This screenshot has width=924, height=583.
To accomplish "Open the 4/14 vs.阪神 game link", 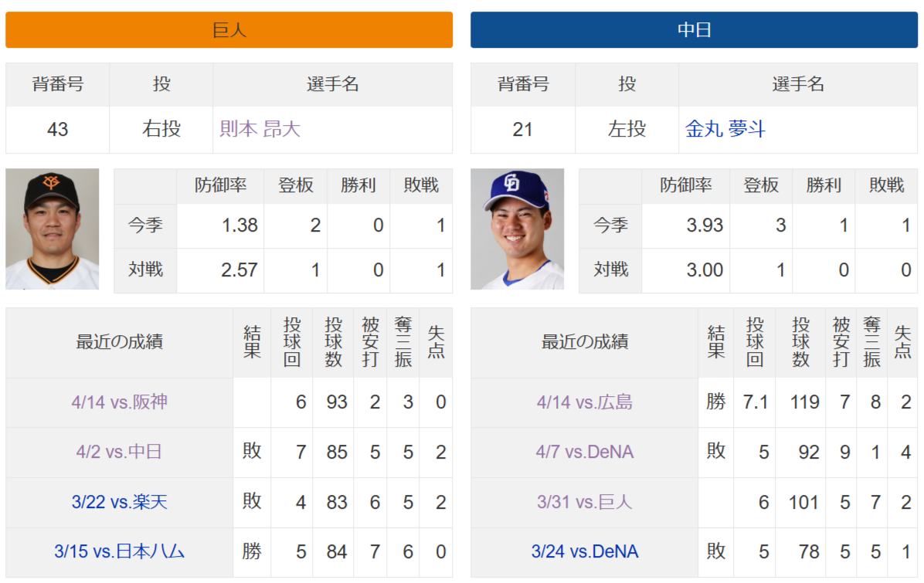I will (119, 402).
